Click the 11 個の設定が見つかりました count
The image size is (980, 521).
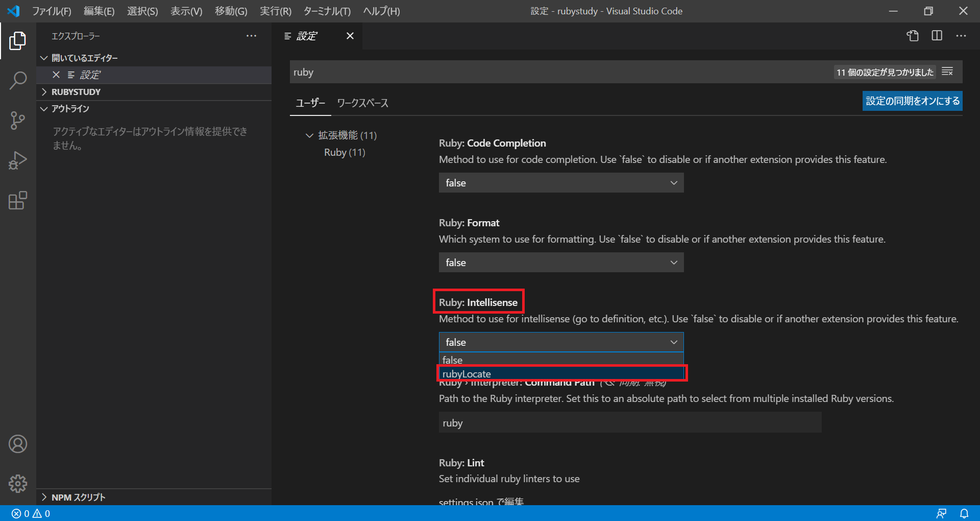[885, 72]
